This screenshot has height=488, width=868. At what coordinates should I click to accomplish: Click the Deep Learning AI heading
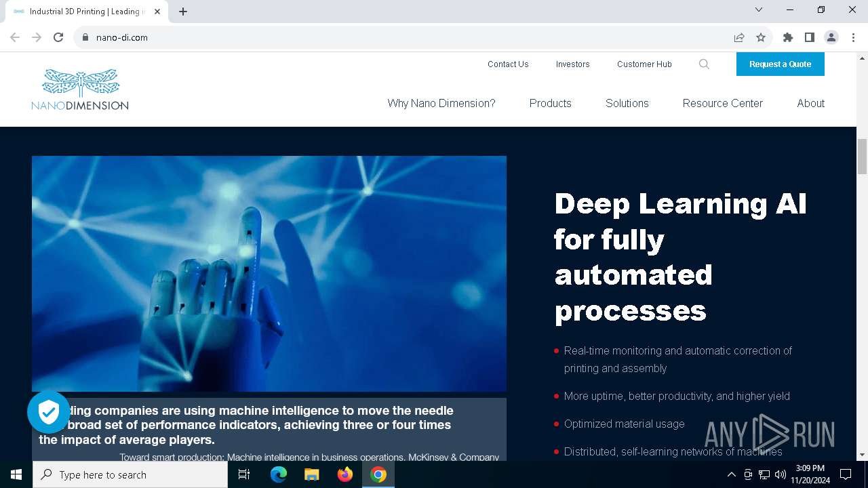(680, 257)
